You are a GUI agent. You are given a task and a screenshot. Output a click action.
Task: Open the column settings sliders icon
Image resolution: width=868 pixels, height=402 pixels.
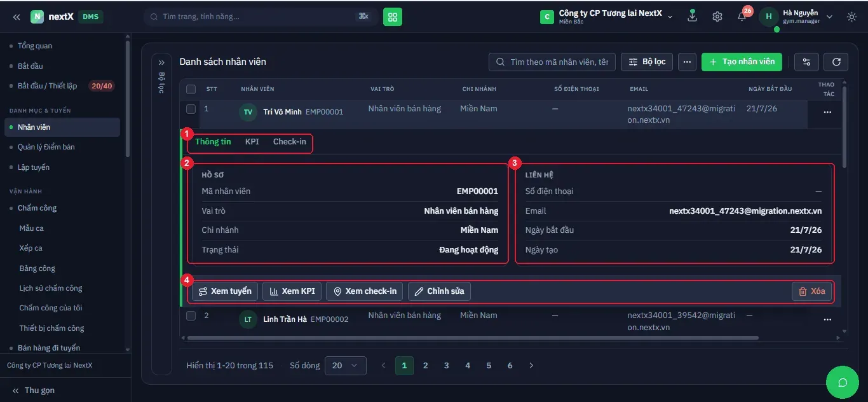(806, 62)
